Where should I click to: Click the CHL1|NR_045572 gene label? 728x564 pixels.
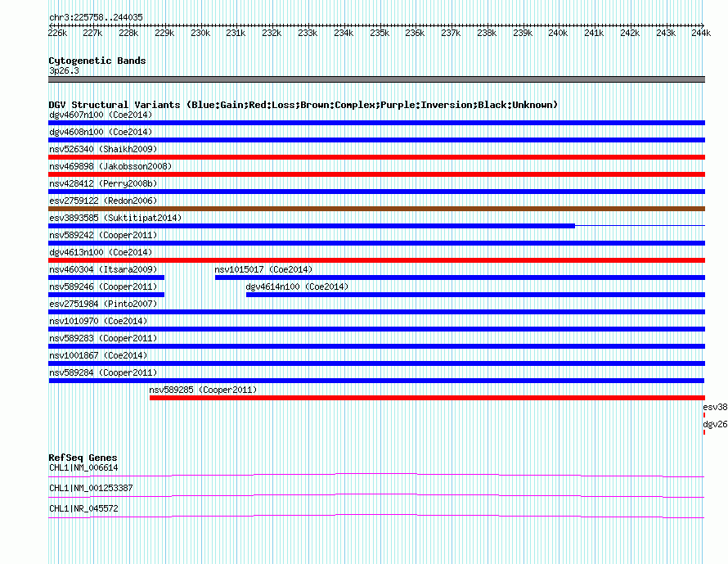[83, 508]
